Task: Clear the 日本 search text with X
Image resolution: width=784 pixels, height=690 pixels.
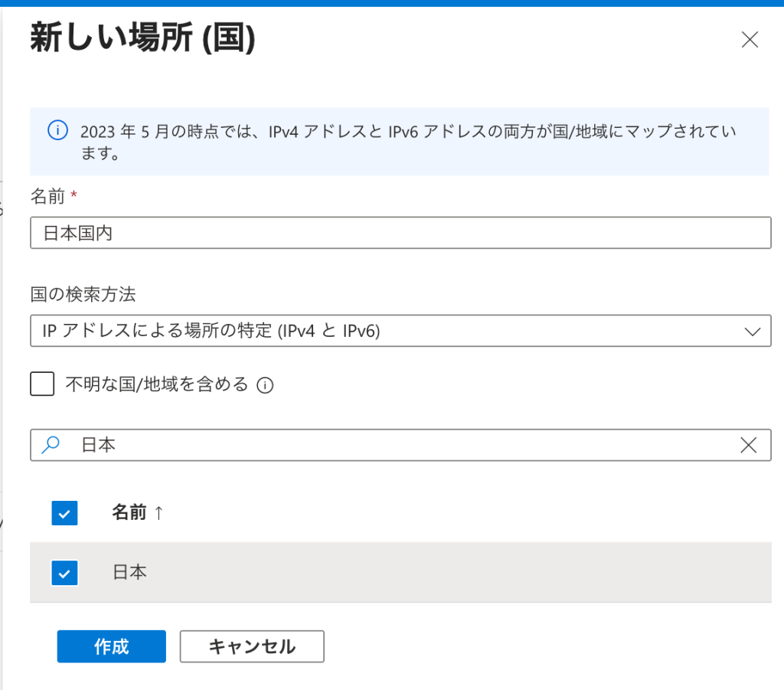Action: (749, 445)
